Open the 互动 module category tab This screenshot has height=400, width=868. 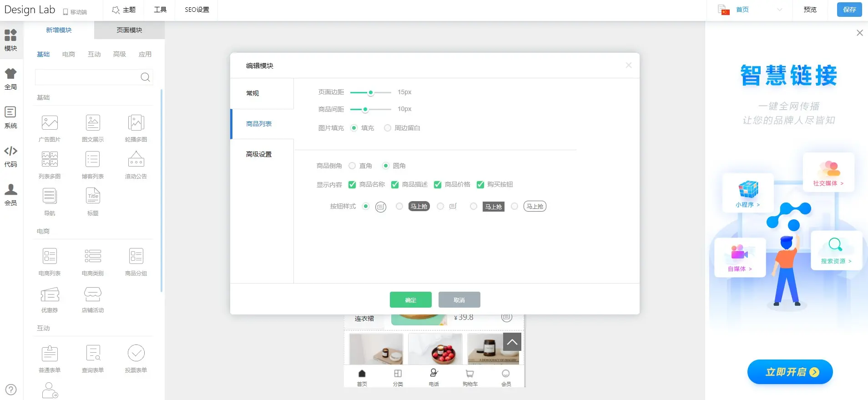pos(94,54)
